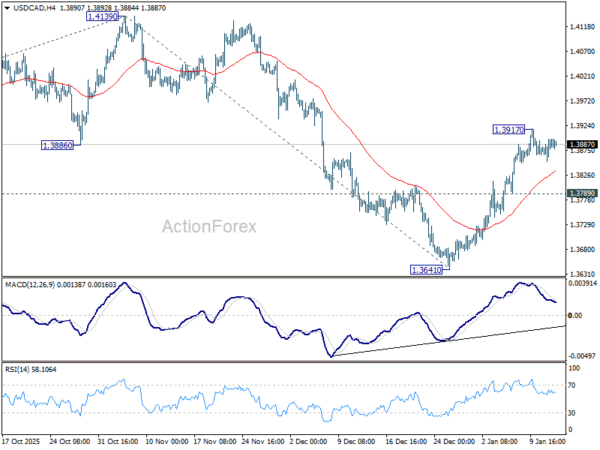Viewport: 600px width, 450px height.
Task: Click the 24 Oct 08:00 time label
Action: click(70, 442)
